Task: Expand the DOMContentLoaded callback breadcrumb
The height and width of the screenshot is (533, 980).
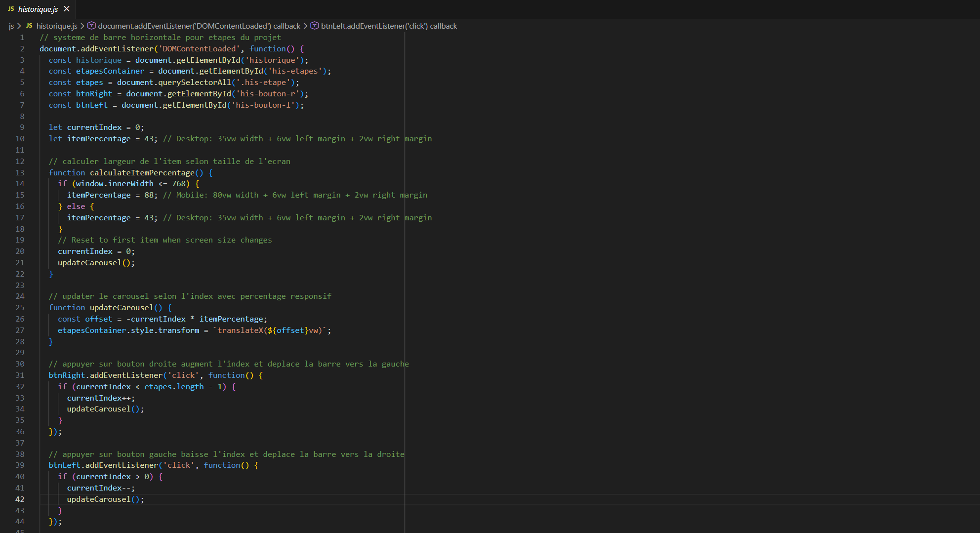Action: coord(199,26)
